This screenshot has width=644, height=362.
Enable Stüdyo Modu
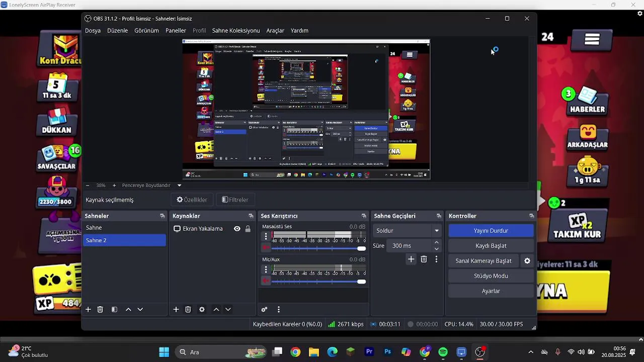491,276
